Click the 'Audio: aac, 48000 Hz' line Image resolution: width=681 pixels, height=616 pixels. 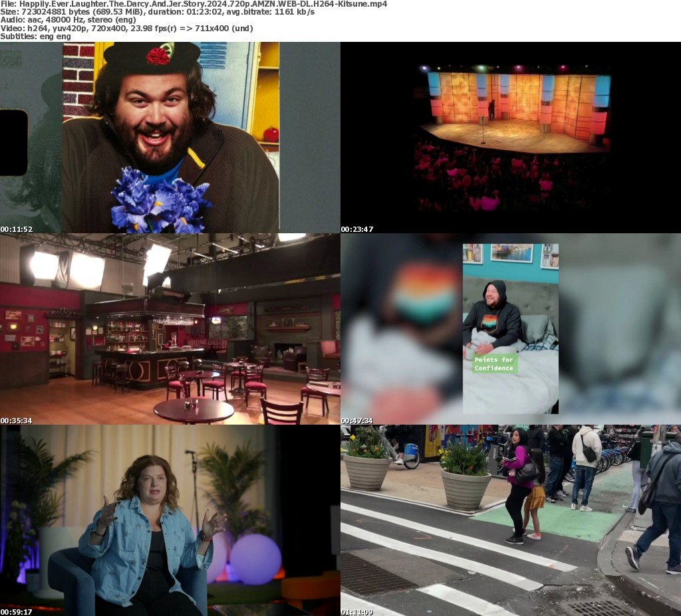pos(68,20)
